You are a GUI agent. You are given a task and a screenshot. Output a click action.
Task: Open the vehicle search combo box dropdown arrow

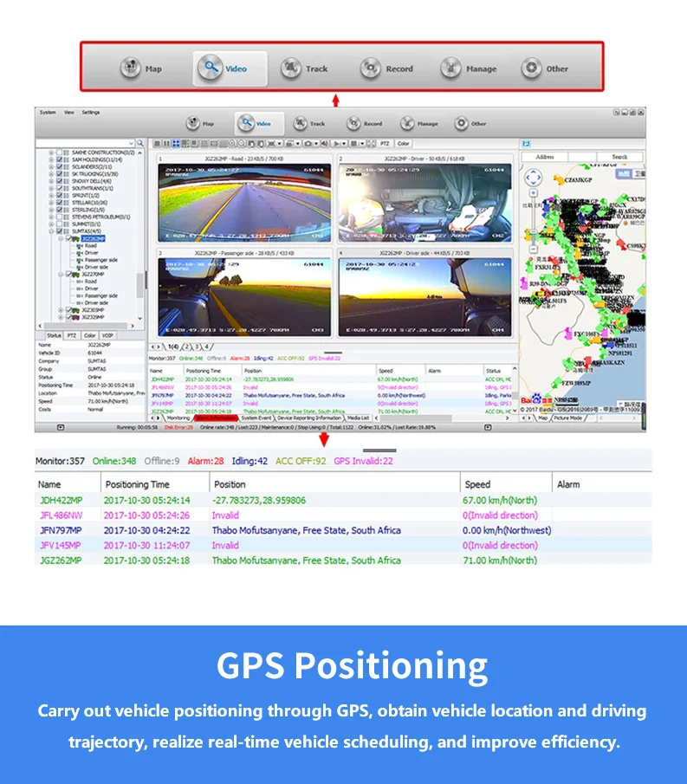click(x=131, y=143)
